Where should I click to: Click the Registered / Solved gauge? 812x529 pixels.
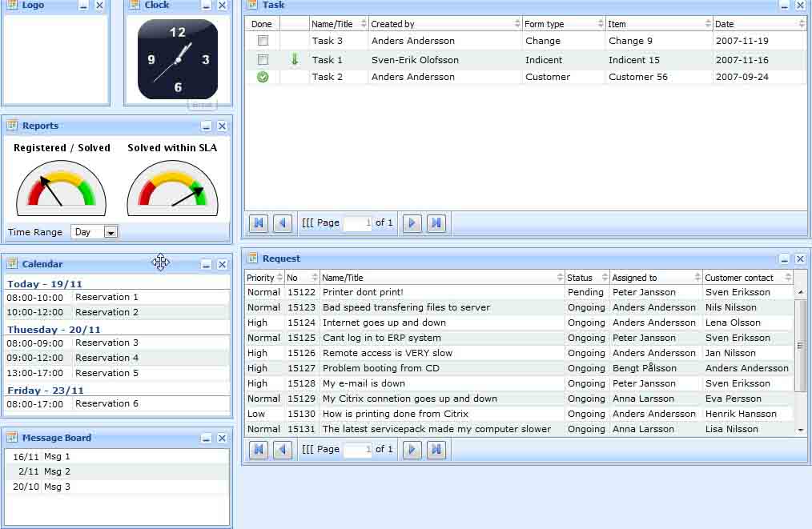click(61, 188)
